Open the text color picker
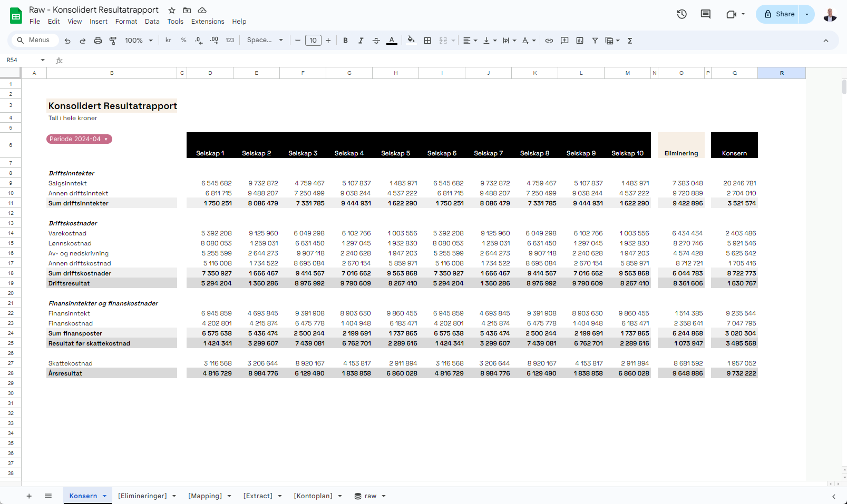The height and width of the screenshot is (504, 847). [x=392, y=41]
